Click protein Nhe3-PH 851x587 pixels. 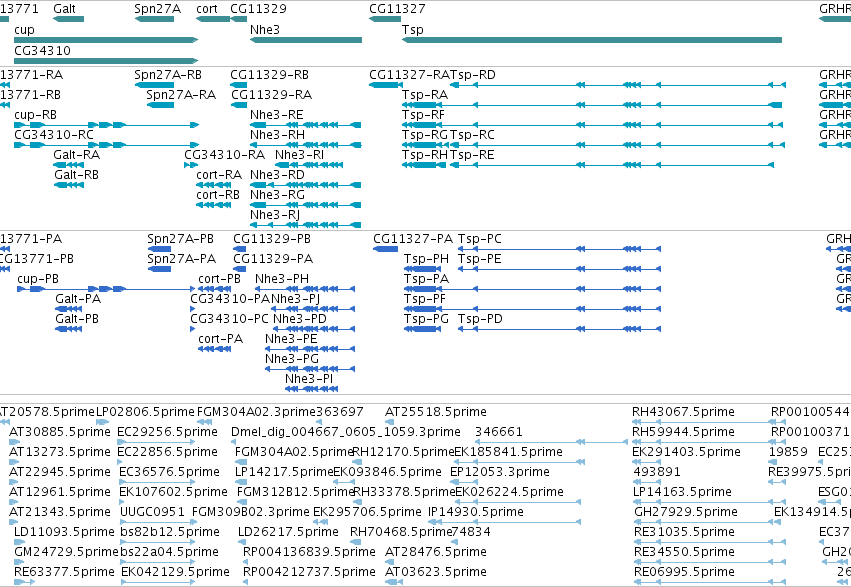coord(305,289)
